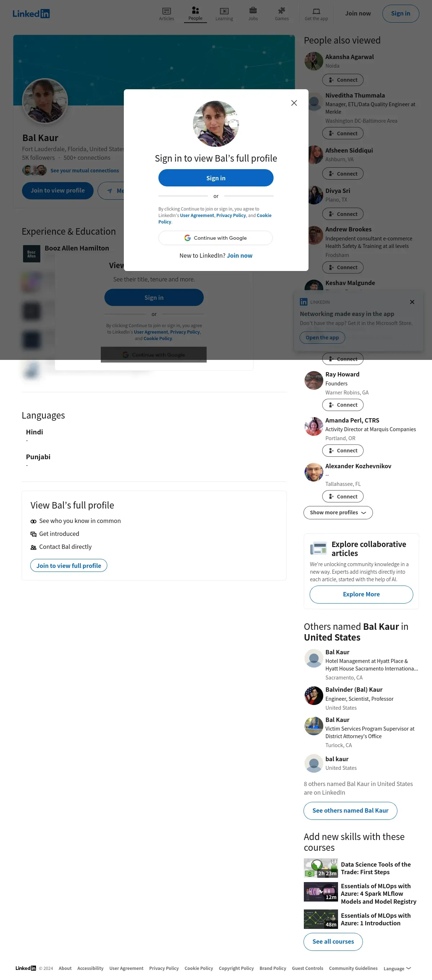Open the Games puzzle icon

(x=282, y=11)
